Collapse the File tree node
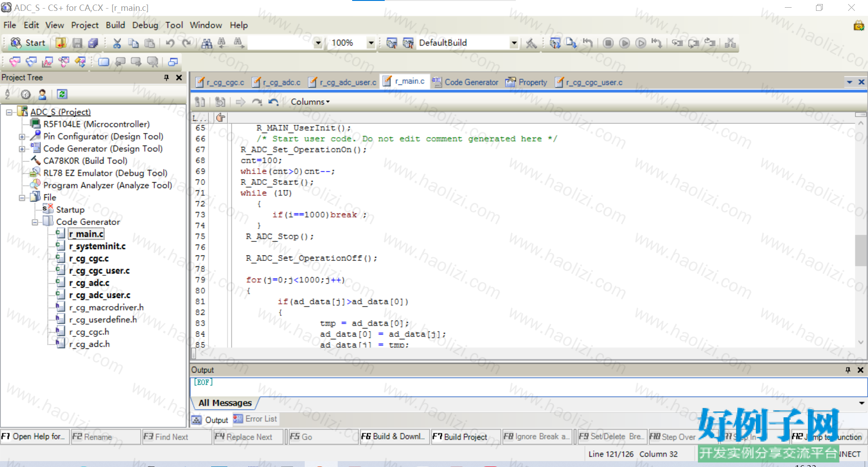This screenshot has height=467, width=868. pos(22,198)
